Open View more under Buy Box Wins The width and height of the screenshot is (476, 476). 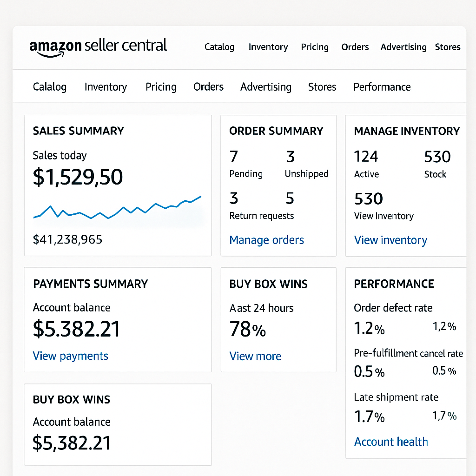(255, 356)
